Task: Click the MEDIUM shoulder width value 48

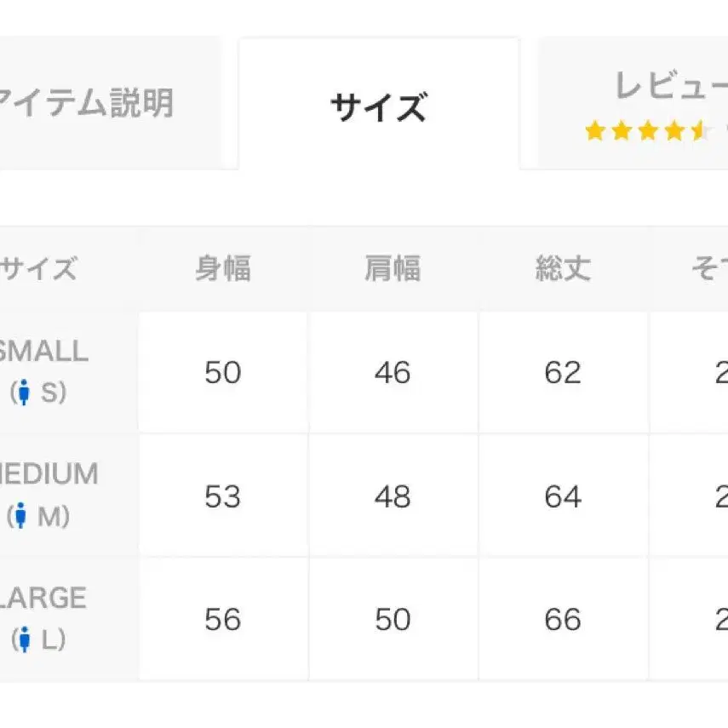Action: (x=393, y=496)
